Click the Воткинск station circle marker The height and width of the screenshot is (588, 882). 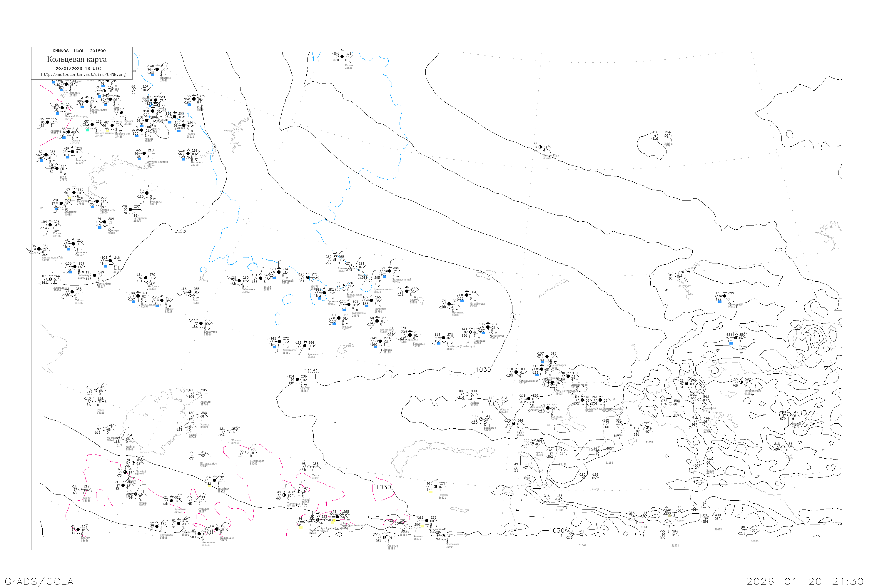[x=188, y=153]
